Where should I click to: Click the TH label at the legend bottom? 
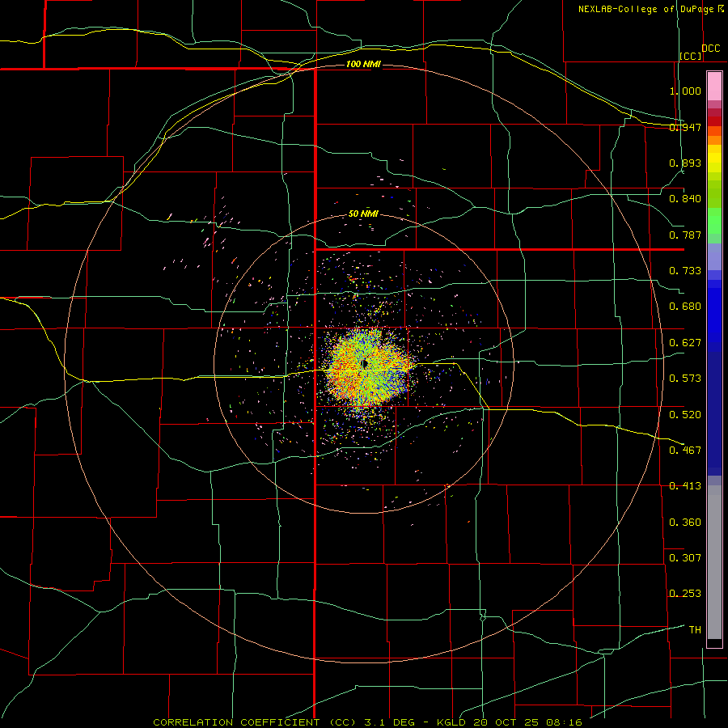pyautogui.click(x=695, y=630)
